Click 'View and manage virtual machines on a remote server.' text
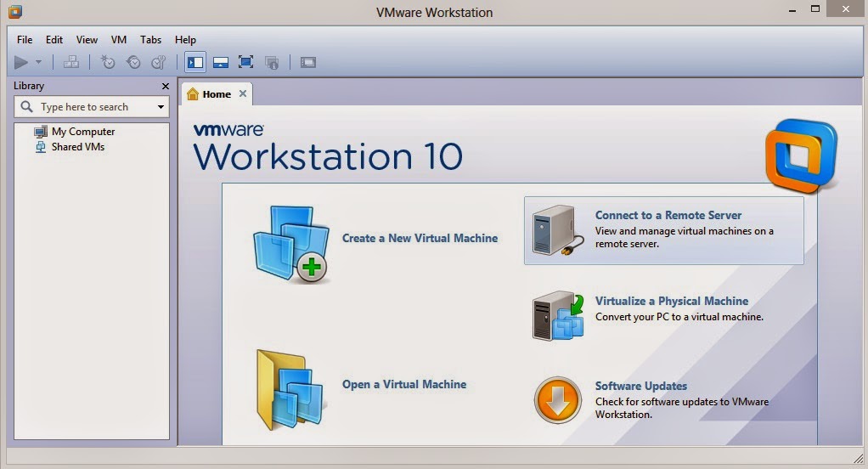Screen dimensions: 868x469 [685, 238]
